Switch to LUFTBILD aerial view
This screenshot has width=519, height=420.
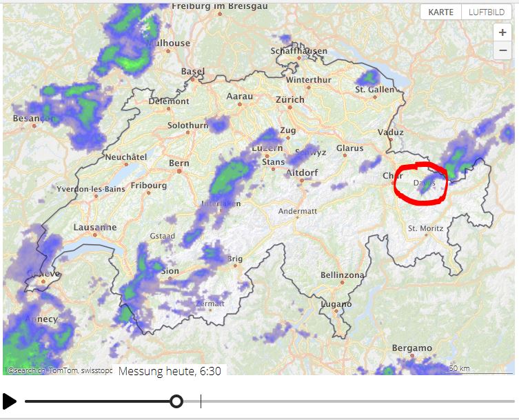[x=486, y=12]
